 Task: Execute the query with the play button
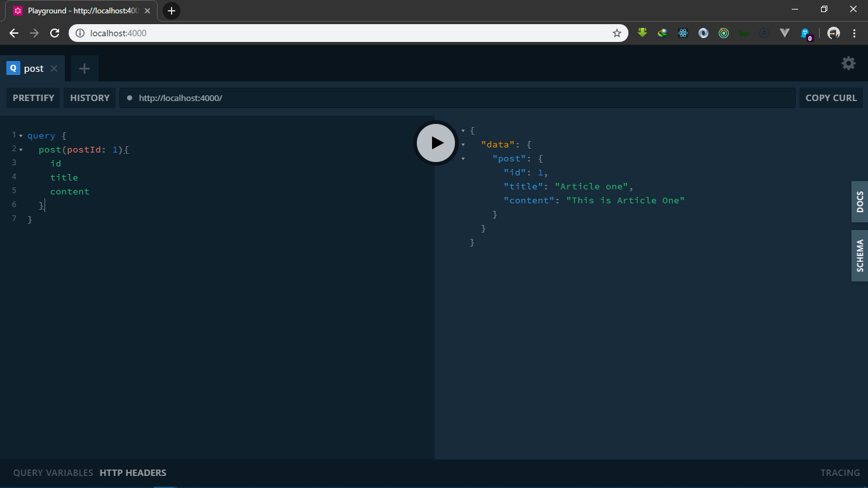pos(435,142)
